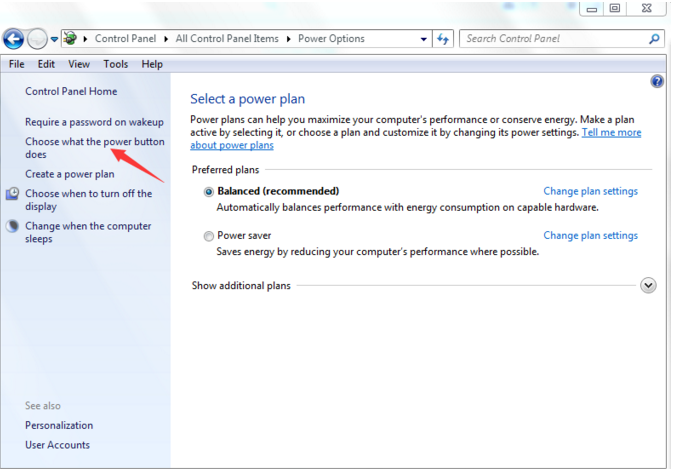Click All Control Panel Items breadcrumb
This screenshot has width=673, height=469.
point(227,39)
